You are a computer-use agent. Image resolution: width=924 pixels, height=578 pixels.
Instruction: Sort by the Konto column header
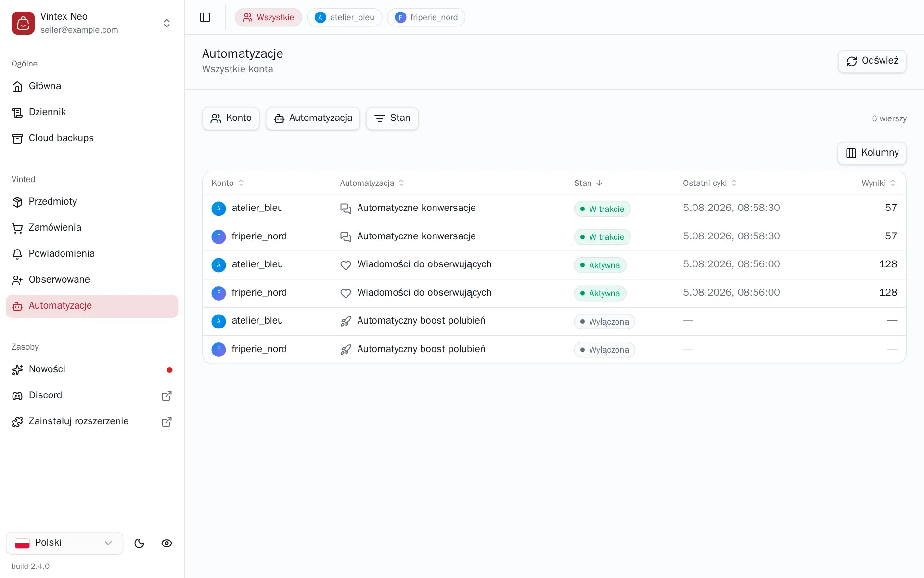[228, 183]
